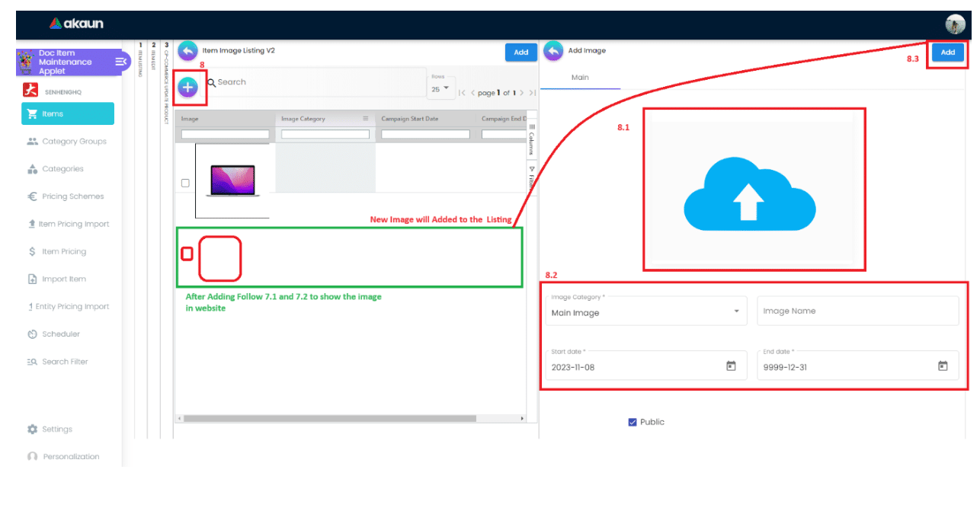Uncheck the Public checkbox
980x530 pixels.
click(633, 422)
